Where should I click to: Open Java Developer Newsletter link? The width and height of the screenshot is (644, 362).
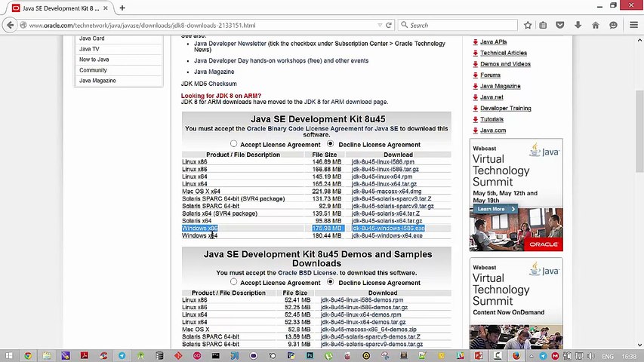coord(230,44)
